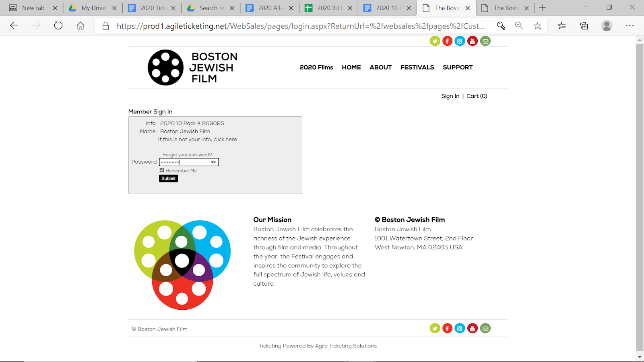Switch to the 2020 Tick document tab
Image resolution: width=644 pixels, height=362 pixels.
tap(152, 8)
